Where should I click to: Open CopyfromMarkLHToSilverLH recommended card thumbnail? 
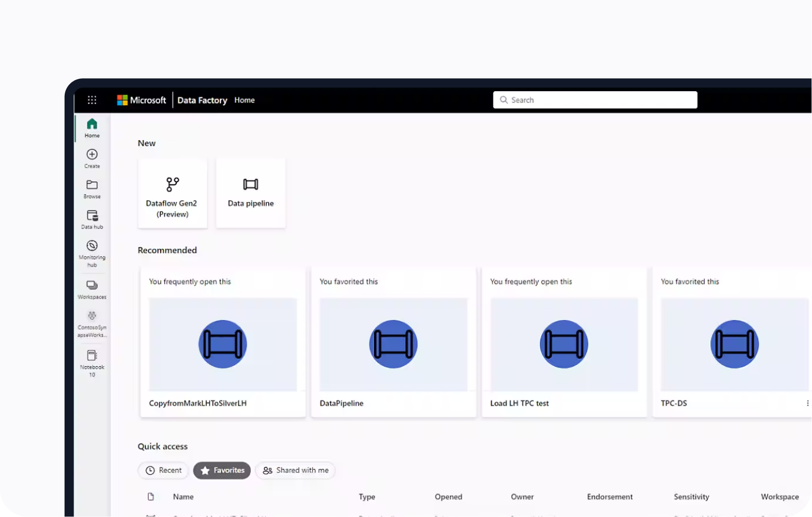coord(223,344)
